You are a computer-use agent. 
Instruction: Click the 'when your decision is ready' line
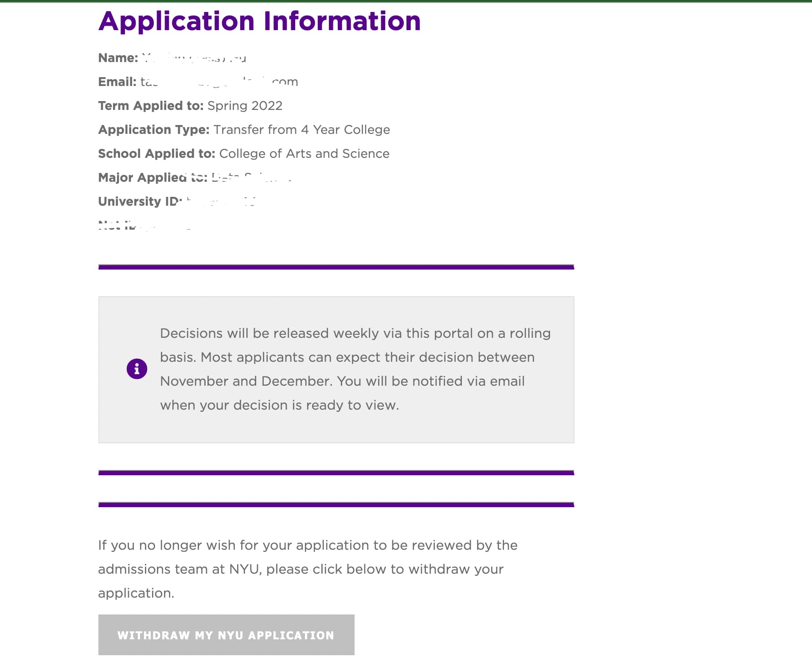(279, 405)
